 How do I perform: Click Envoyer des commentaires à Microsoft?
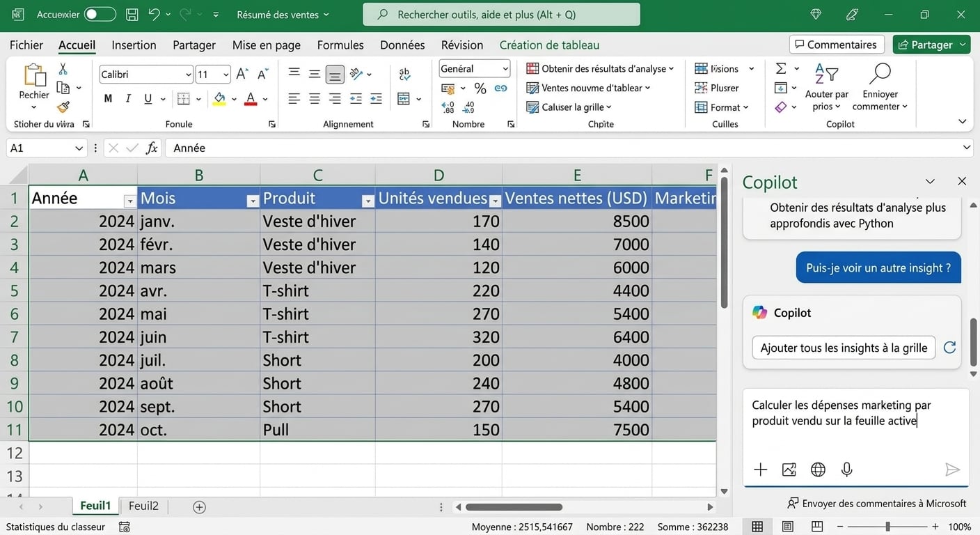[x=877, y=503]
